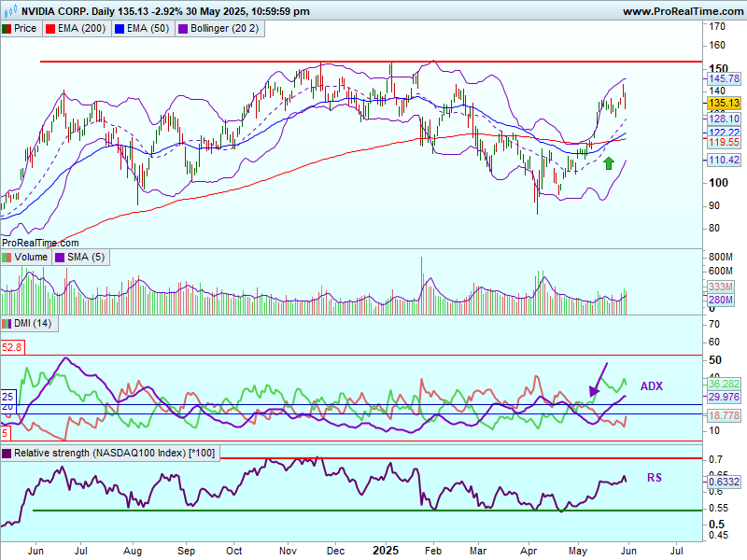Screen dimensions: 747x560
Task: Click the 145.78 upper Bollinger value tag
Action: coord(724,79)
